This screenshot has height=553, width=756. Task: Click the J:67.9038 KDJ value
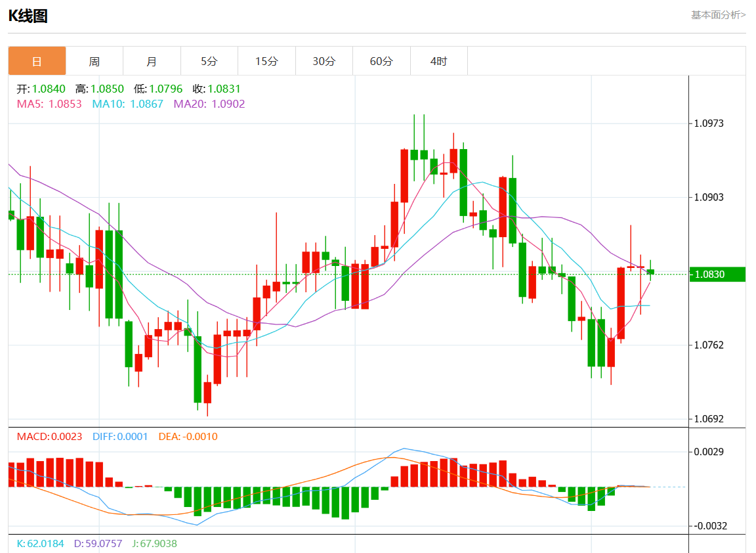(154, 543)
